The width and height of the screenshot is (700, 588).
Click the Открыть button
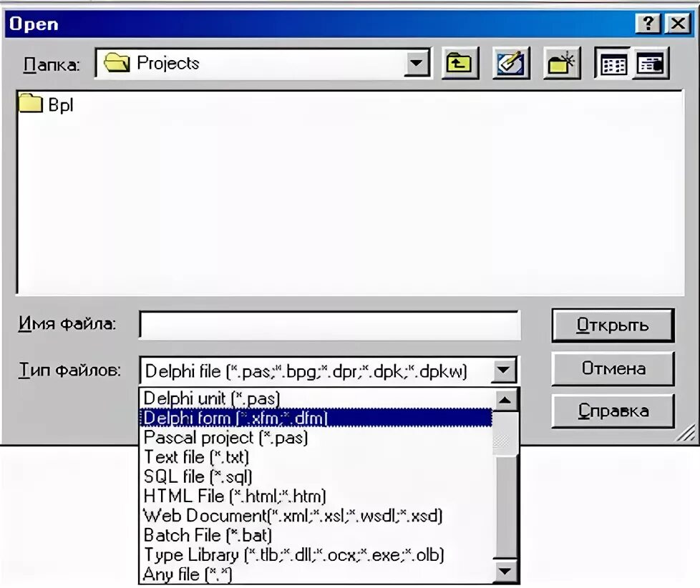(613, 325)
